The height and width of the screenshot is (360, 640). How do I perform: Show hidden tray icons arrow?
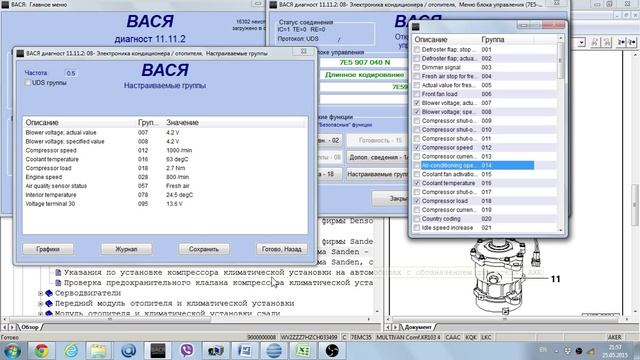pyautogui.click(x=556, y=351)
